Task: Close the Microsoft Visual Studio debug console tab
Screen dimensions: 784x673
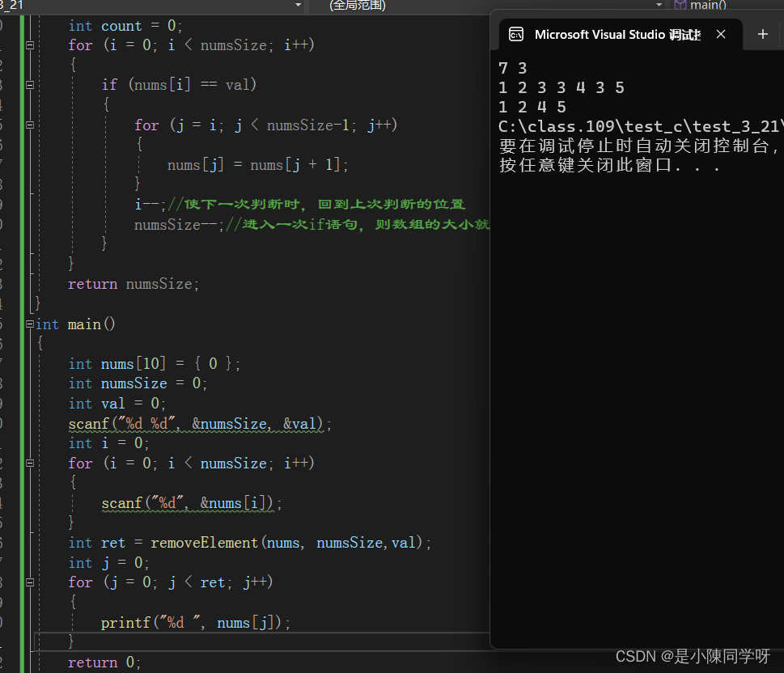Action: [721, 34]
